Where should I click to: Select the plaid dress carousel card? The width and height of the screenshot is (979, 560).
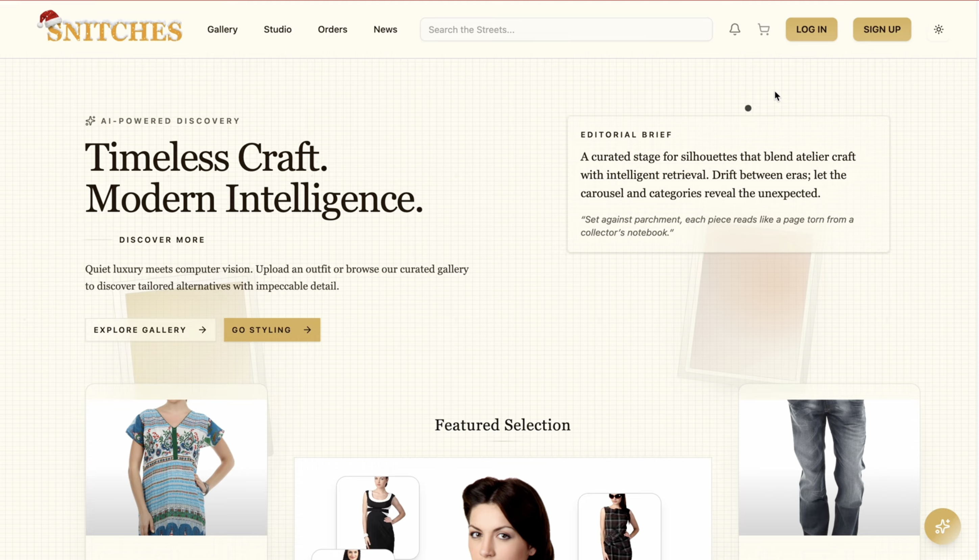pyautogui.click(x=619, y=526)
